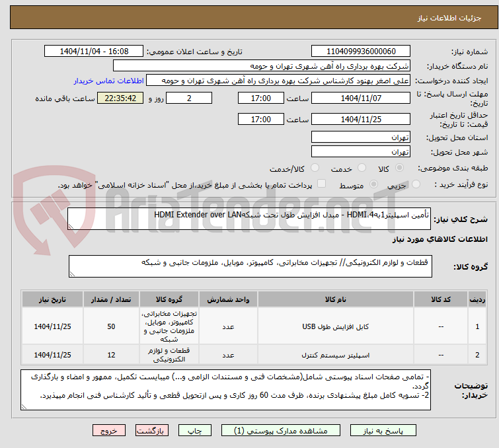Select the جزیی purchase type radio
The image size is (499, 448).
pyautogui.click(x=416, y=184)
